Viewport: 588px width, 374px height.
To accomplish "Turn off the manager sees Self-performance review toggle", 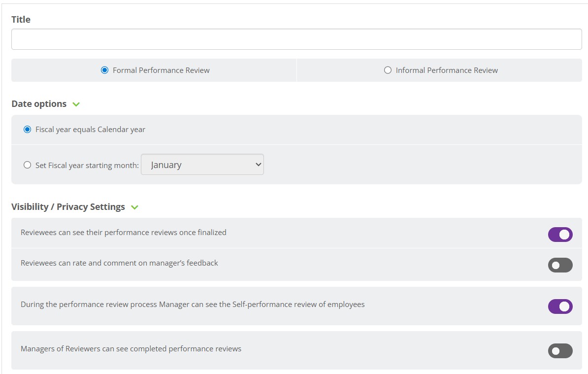I will (x=560, y=306).
